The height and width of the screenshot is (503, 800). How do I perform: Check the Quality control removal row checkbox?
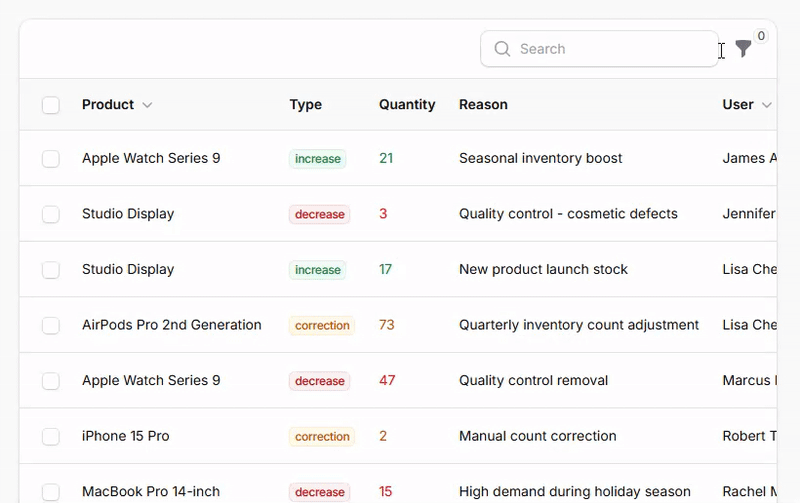click(51, 381)
